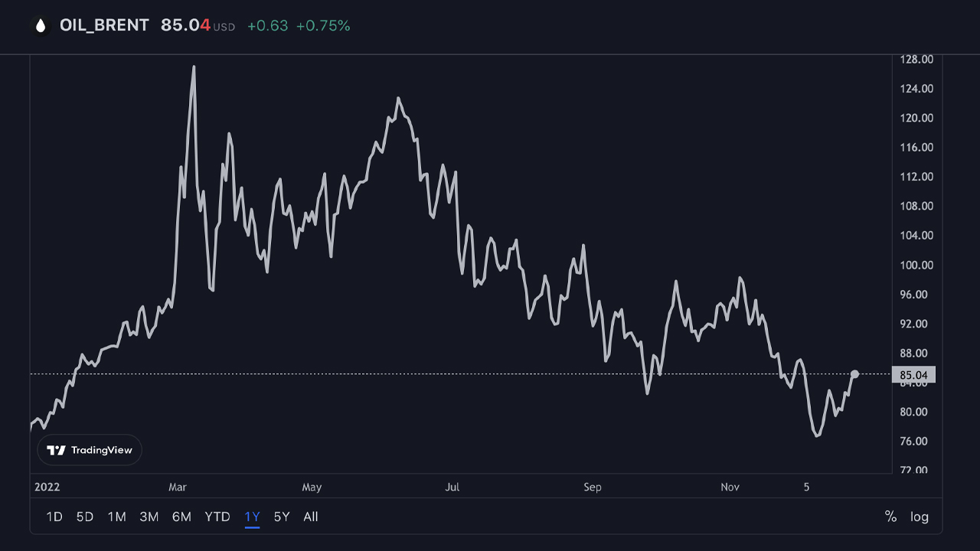Click the last price dot marker

point(854,374)
